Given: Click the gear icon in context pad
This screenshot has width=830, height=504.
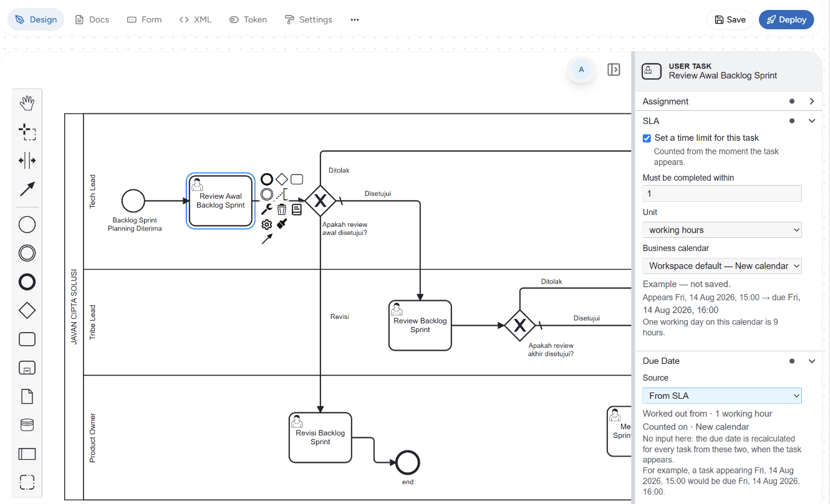Looking at the screenshot, I should pyautogui.click(x=267, y=224).
